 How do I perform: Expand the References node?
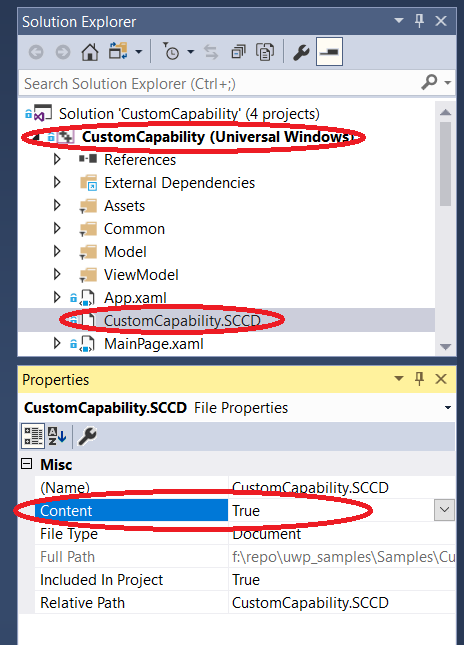(x=57, y=159)
